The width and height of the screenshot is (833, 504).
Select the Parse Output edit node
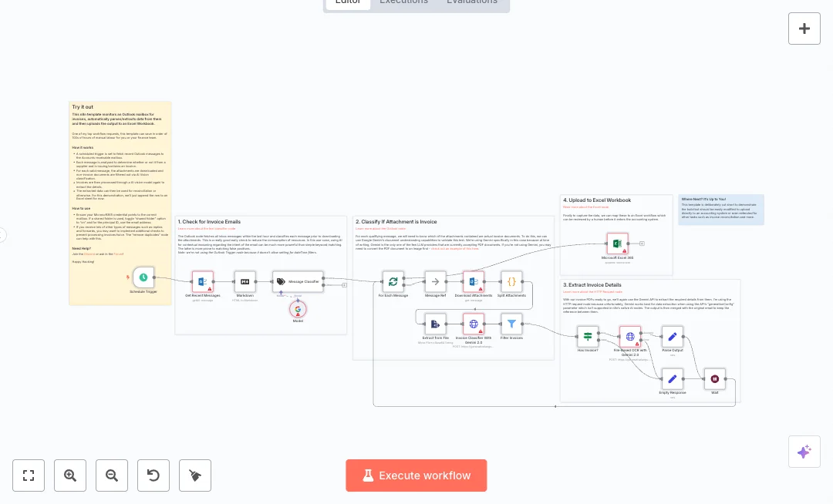673,337
